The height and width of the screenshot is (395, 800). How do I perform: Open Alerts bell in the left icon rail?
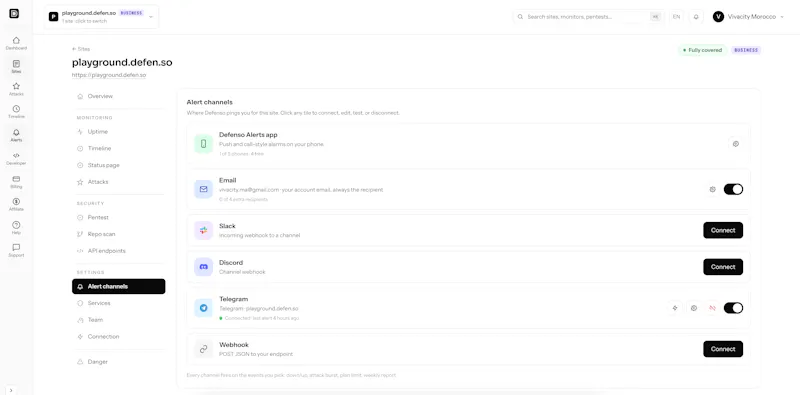point(16,135)
